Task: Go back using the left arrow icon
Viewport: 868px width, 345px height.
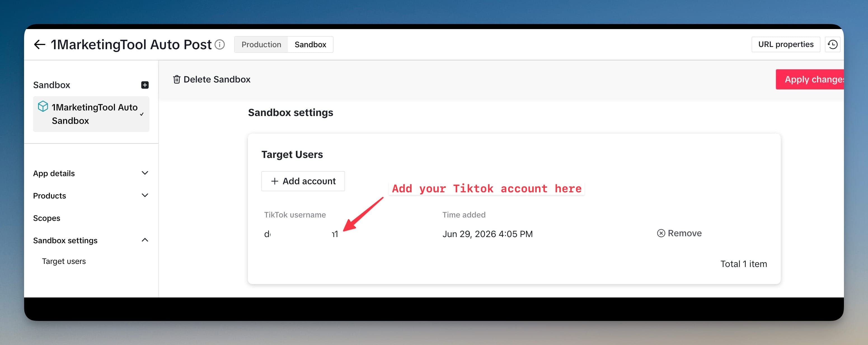Action: 39,44
